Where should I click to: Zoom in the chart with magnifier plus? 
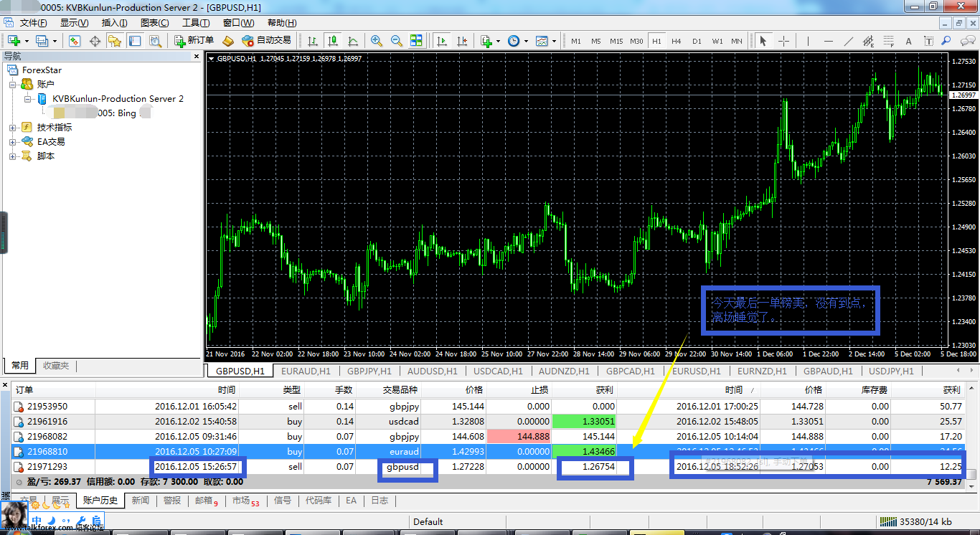click(376, 41)
